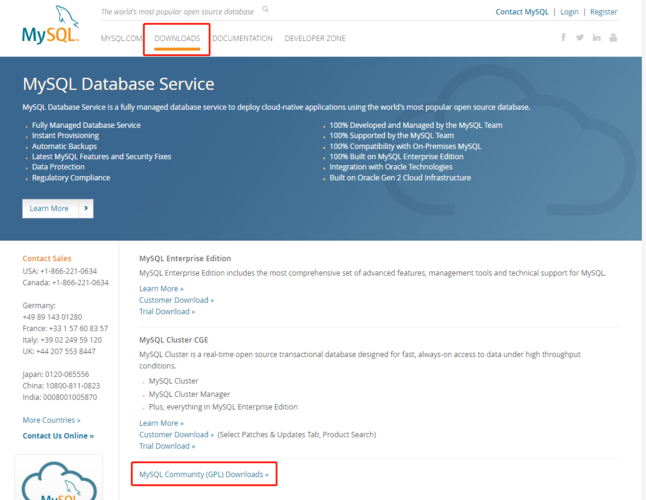Image resolution: width=646 pixels, height=500 pixels.
Task: Open Enterprise Edition Learn More link
Action: [161, 289]
